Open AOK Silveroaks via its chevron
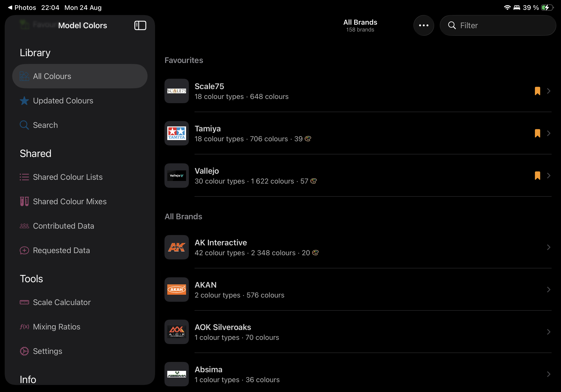561x392 pixels. click(x=549, y=332)
